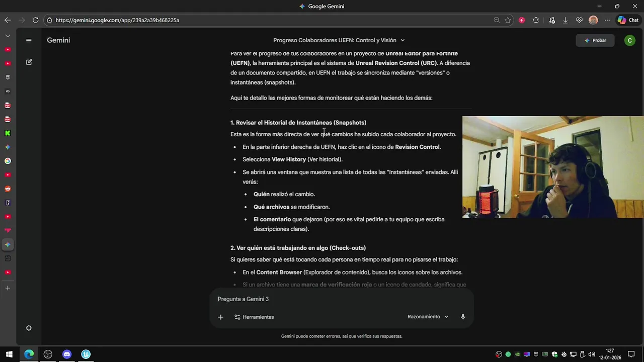644x362 pixels.
Task: Expand the Razonamiento model dropdown
Action: click(428, 317)
